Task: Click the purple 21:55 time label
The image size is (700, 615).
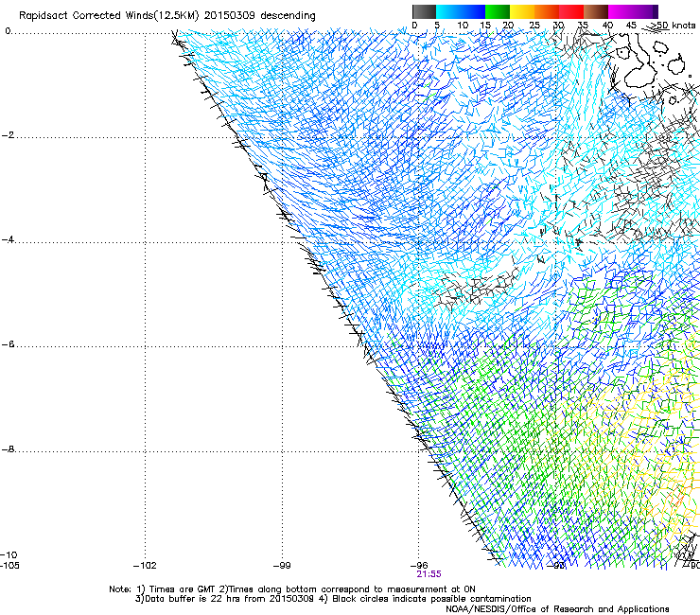Action: tap(429, 574)
